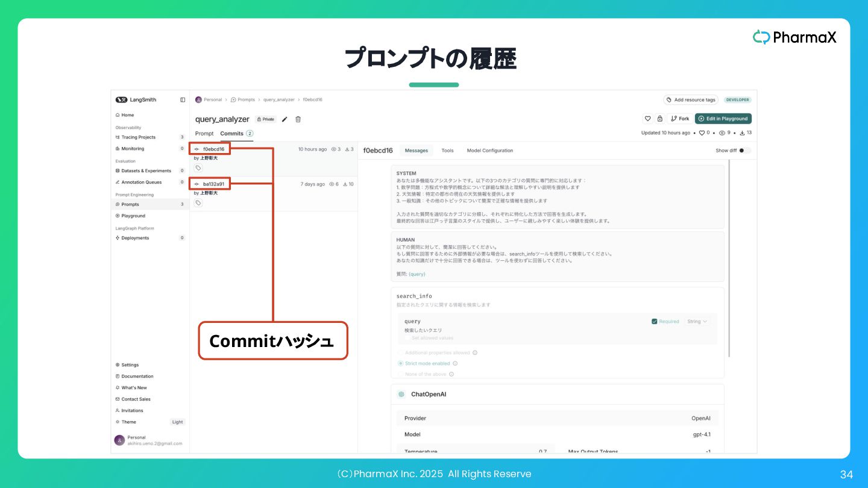Click the heart like button beside Fork

(647, 119)
